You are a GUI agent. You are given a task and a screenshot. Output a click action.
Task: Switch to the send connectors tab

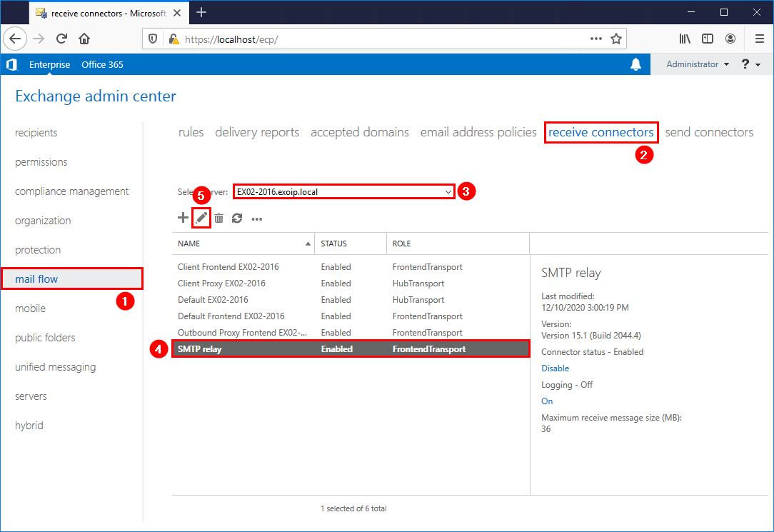pyautogui.click(x=709, y=132)
